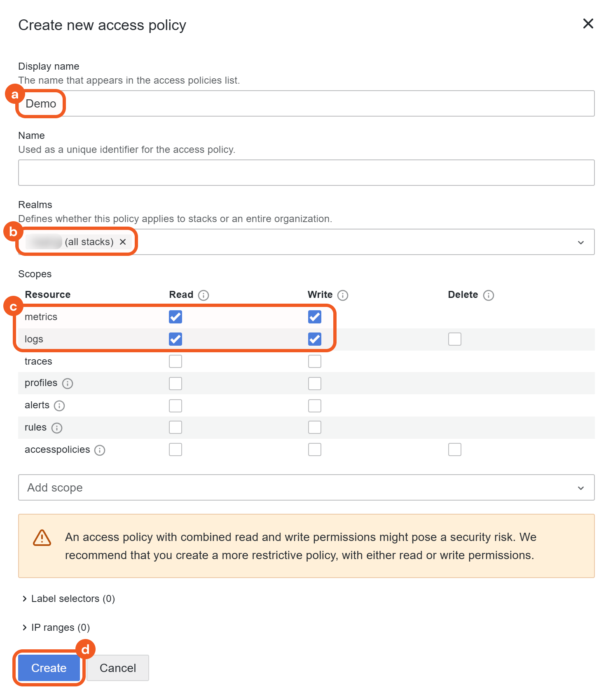Click the Create button
The height and width of the screenshot is (700, 613).
point(49,668)
